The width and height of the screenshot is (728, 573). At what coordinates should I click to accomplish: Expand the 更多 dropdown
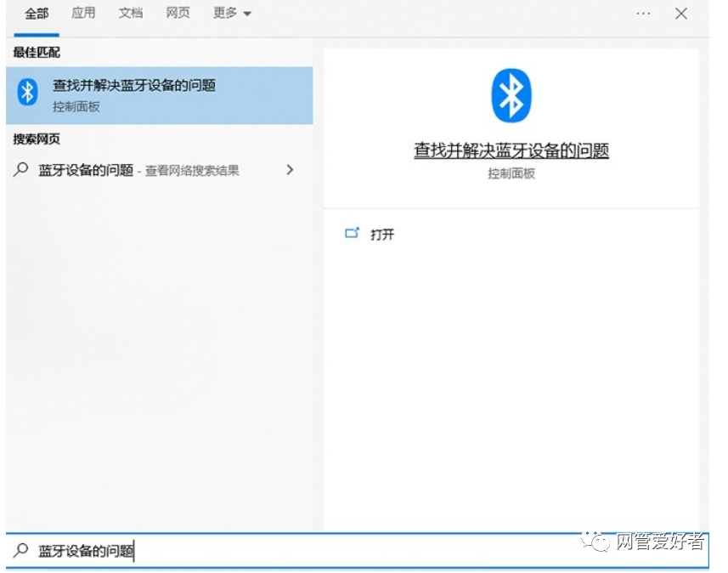click(232, 13)
